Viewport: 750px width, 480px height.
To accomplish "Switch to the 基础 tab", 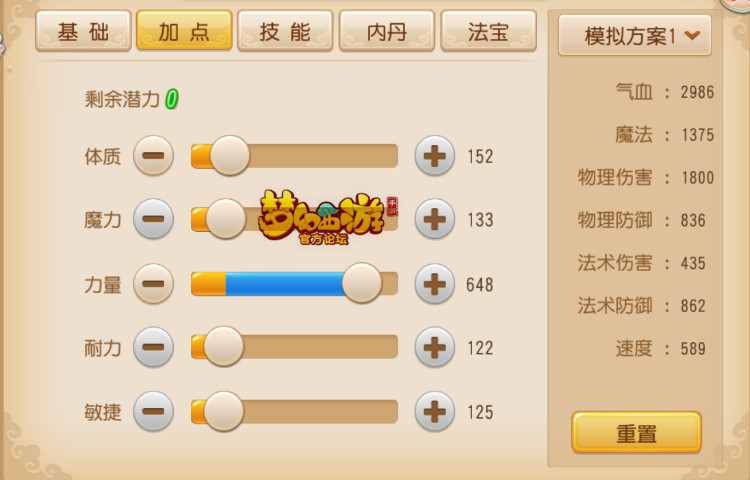I will [83, 31].
